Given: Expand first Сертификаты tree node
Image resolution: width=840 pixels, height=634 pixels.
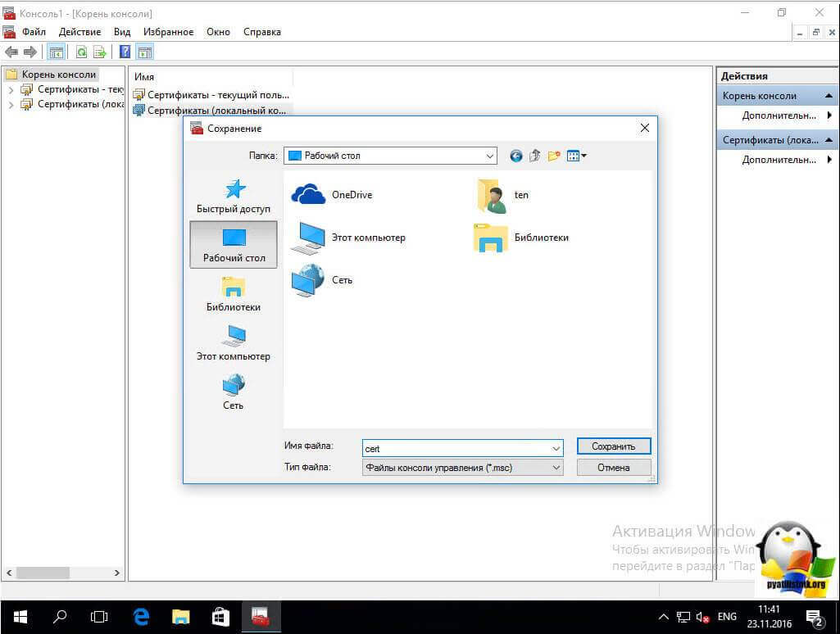Looking at the screenshot, I should coord(11,89).
